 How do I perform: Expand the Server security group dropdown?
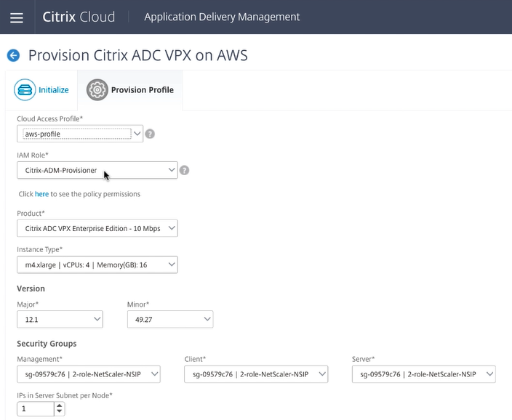tap(423, 374)
